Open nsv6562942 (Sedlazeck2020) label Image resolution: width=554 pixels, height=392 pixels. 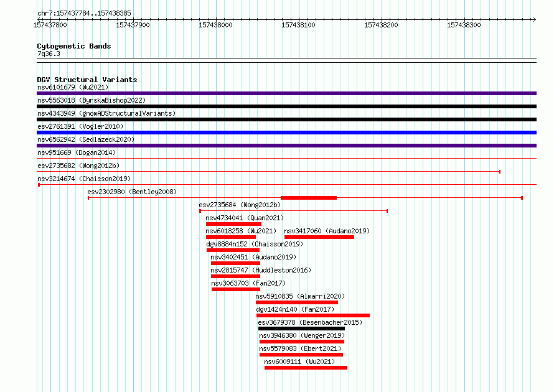click(x=86, y=139)
